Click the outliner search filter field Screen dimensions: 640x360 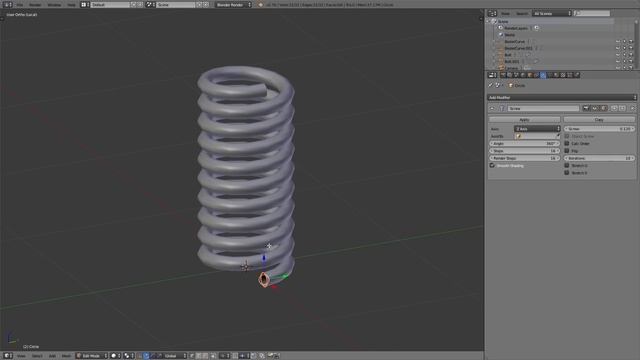[x=592, y=13]
